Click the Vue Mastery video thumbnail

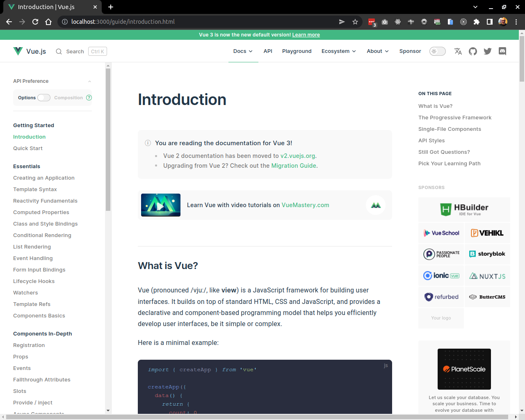[161, 205]
